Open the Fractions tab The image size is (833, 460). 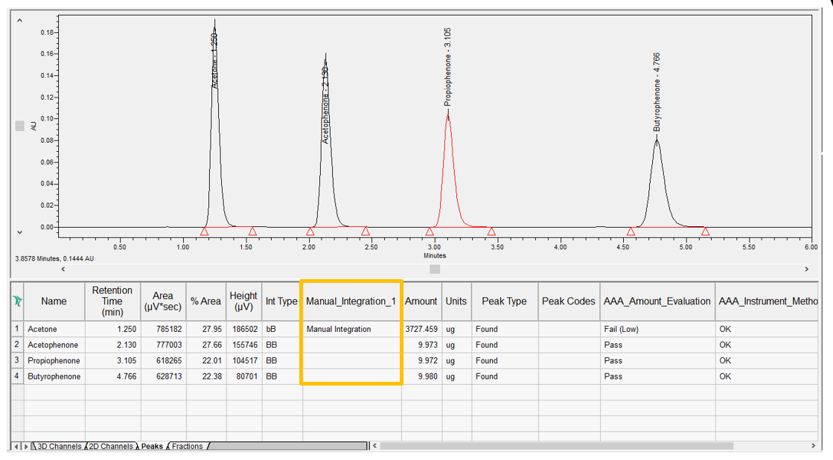[x=186, y=446]
